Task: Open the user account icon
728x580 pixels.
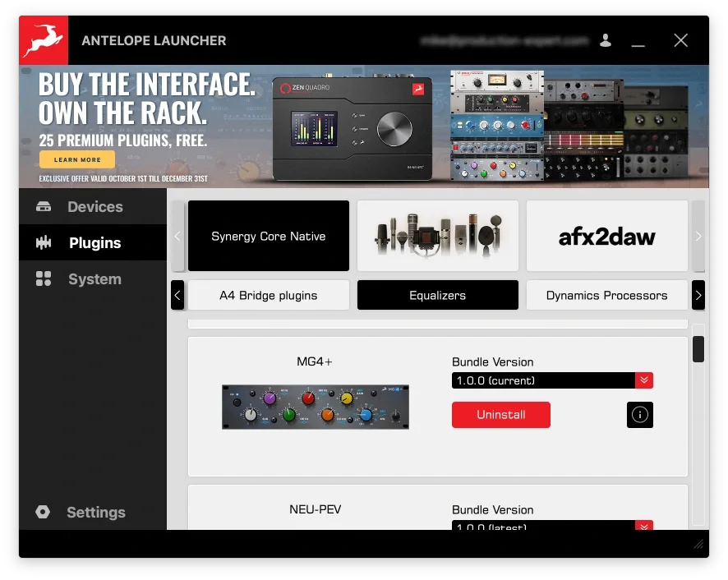Action: 606,39
